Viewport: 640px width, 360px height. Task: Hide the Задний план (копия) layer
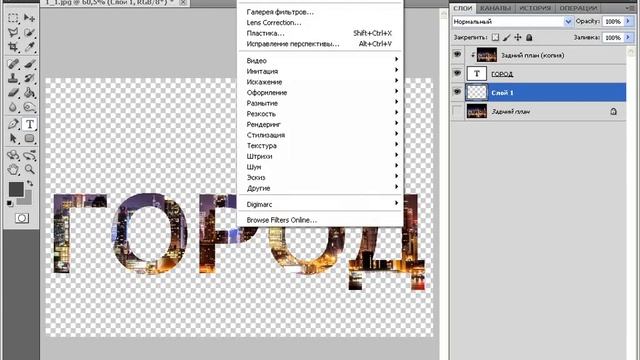[457, 54]
